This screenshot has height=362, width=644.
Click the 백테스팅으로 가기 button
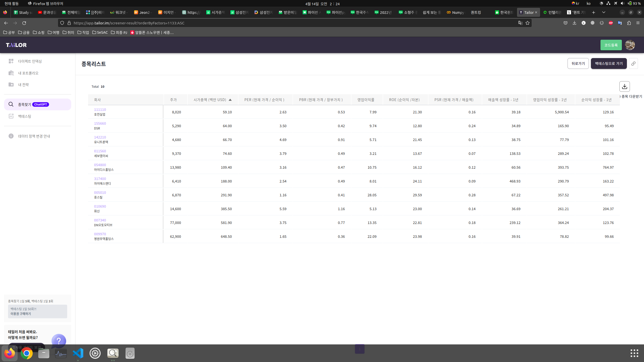(609, 64)
